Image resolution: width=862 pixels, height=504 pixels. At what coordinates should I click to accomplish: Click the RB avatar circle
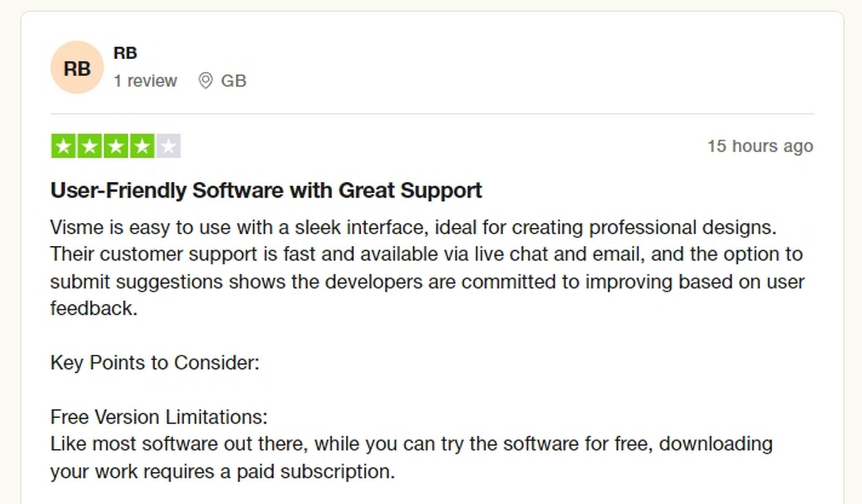pos(77,67)
